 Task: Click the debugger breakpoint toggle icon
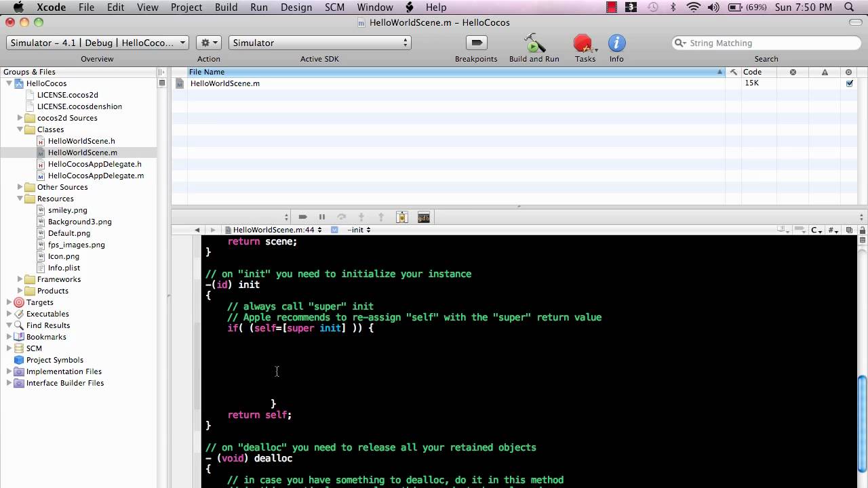302,217
